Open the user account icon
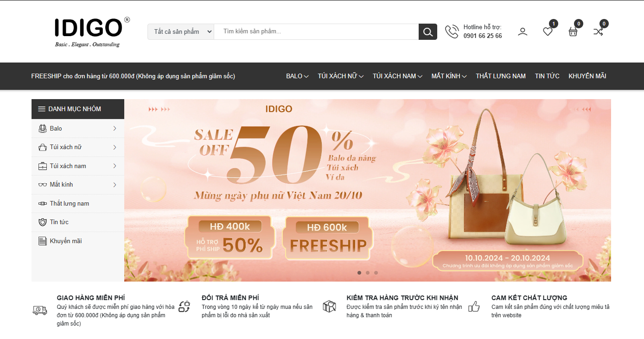The image size is (644, 339). coord(523,32)
